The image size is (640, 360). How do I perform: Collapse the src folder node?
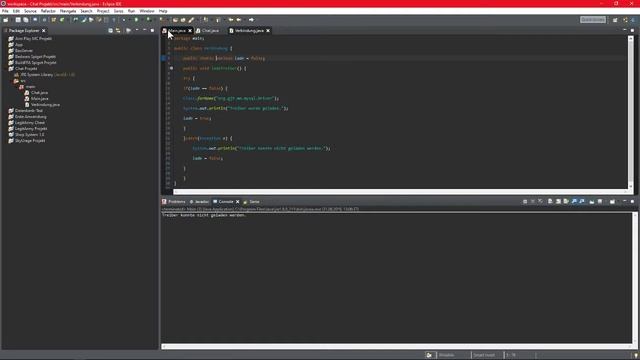(x=11, y=81)
